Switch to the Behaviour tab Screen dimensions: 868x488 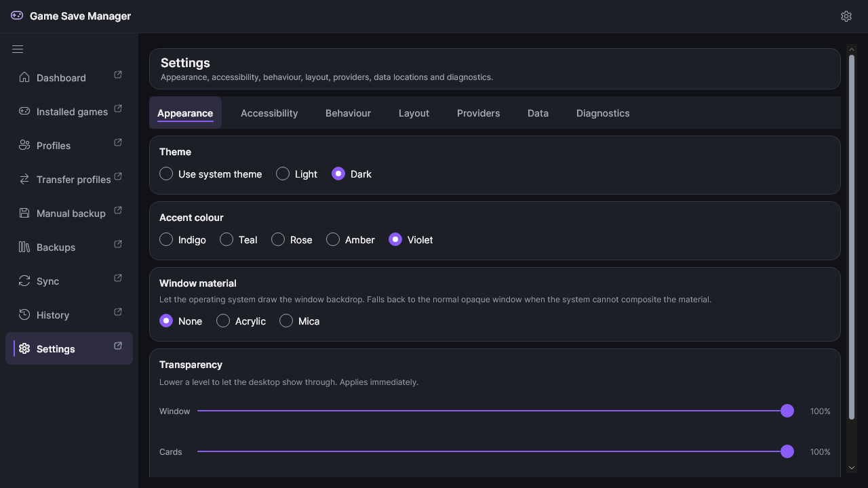348,113
